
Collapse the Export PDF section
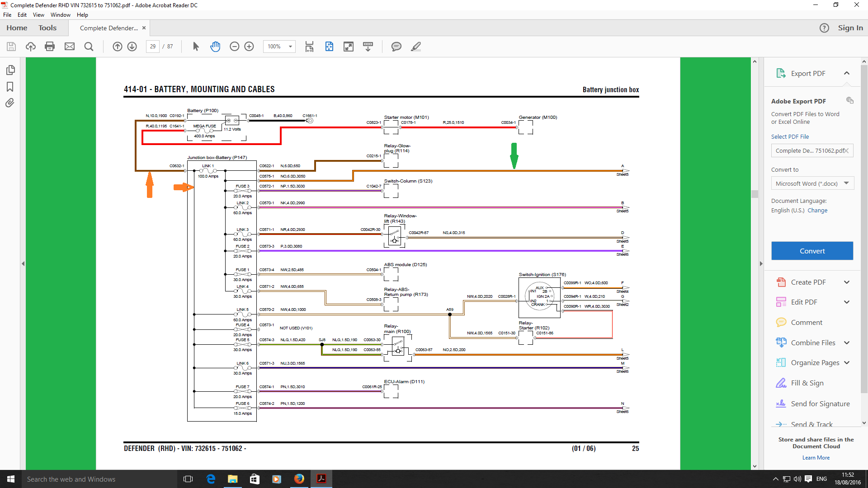847,73
